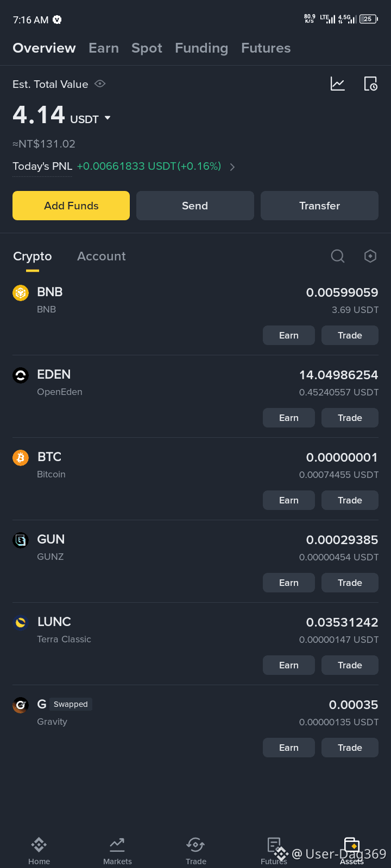This screenshot has height=868, width=391.
Task: Select the Account tab
Action: [102, 256]
